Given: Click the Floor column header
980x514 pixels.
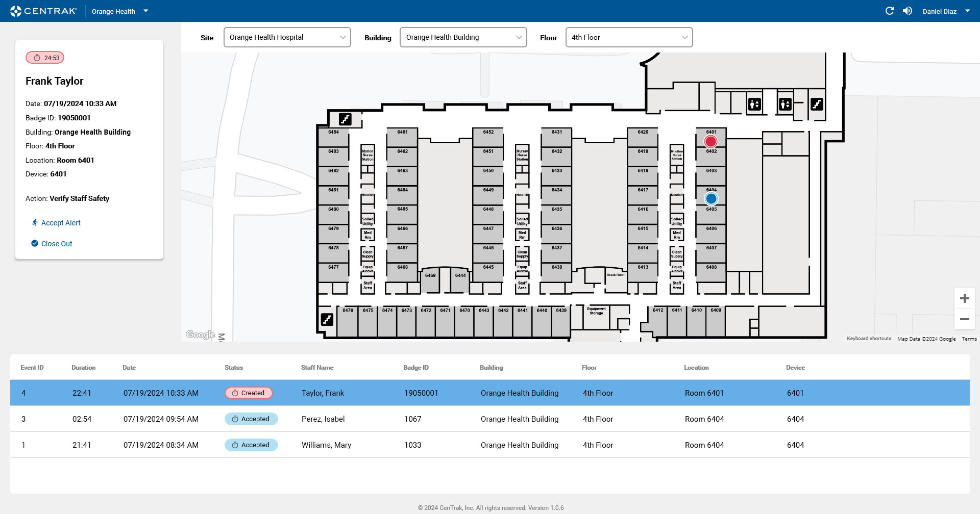Looking at the screenshot, I should [x=589, y=368].
